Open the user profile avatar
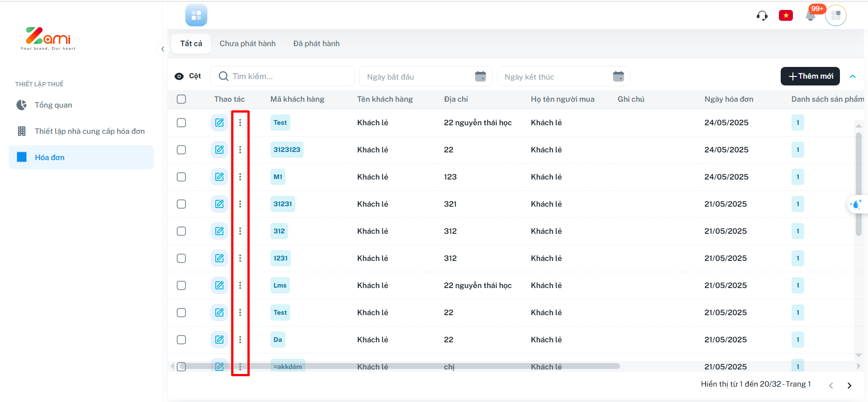The height and width of the screenshot is (402, 868). [835, 16]
